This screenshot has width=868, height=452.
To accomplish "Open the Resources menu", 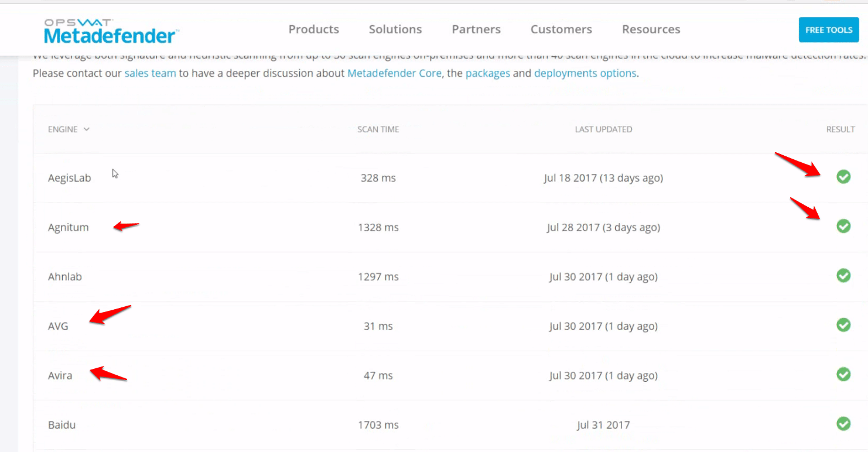I will click(651, 29).
